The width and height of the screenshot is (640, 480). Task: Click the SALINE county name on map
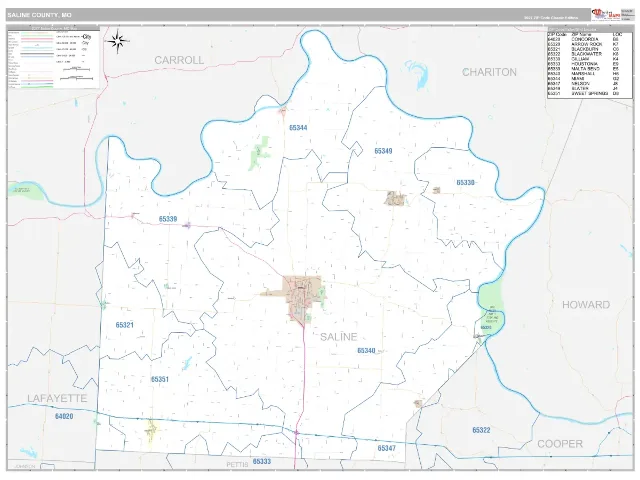pos(338,337)
